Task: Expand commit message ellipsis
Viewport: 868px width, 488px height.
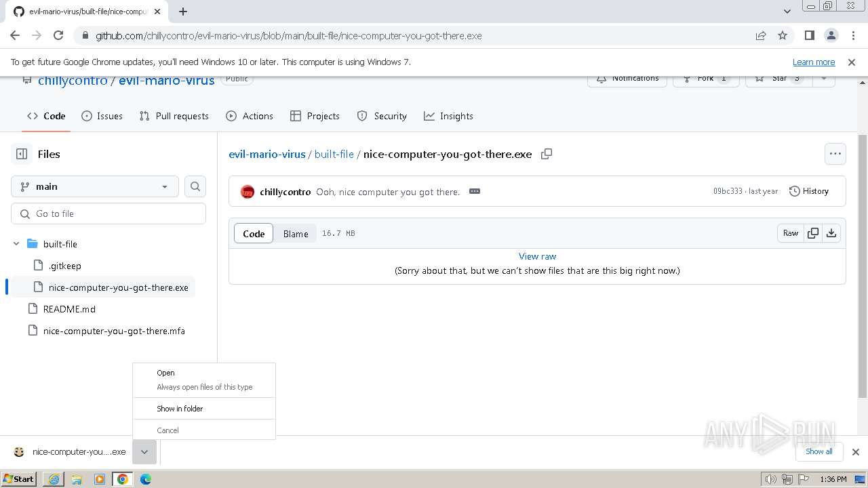Action: pos(475,191)
